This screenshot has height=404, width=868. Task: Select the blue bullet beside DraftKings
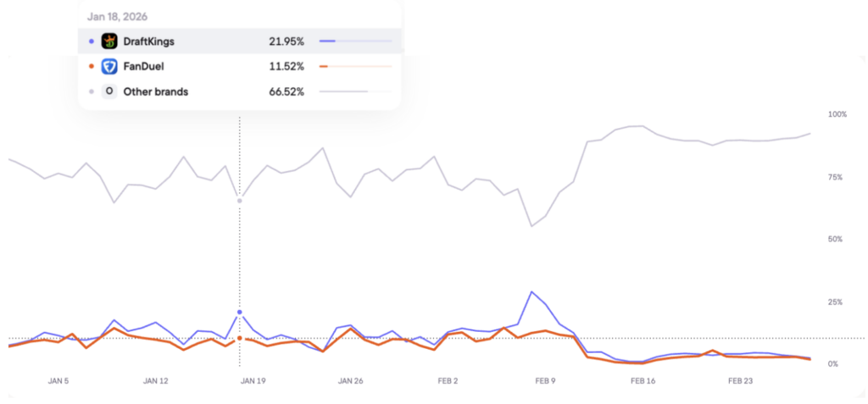coord(92,41)
